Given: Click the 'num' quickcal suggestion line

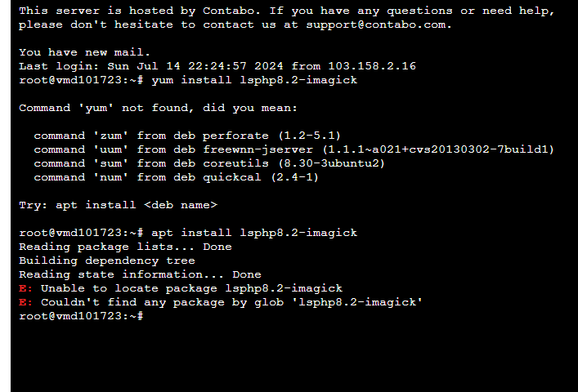Looking at the screenshot, I should pos(176,177).
